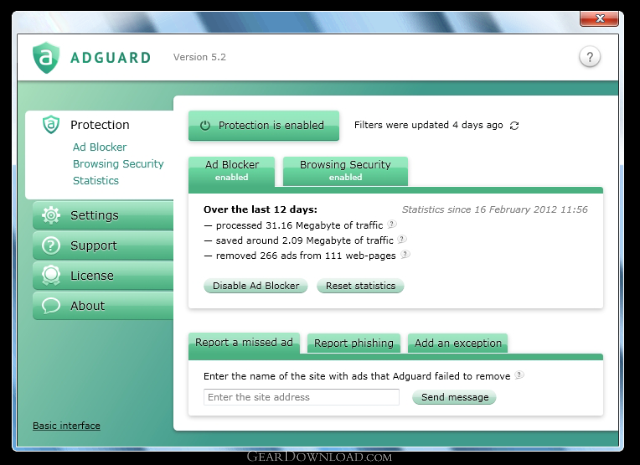Select the Report a missed ad tab
The width and height of the screenshot is (640, 465).
coord(244,343)
